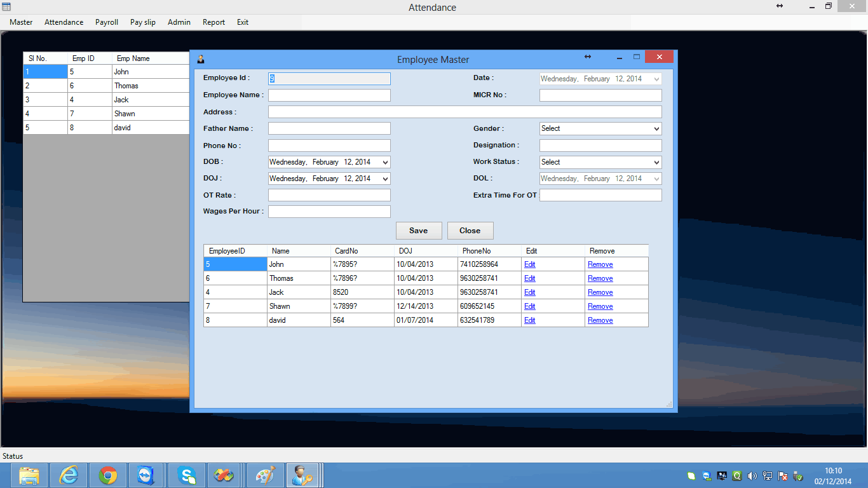Click the Edit link for Thomas
The image size is (868, 488).
529,278
